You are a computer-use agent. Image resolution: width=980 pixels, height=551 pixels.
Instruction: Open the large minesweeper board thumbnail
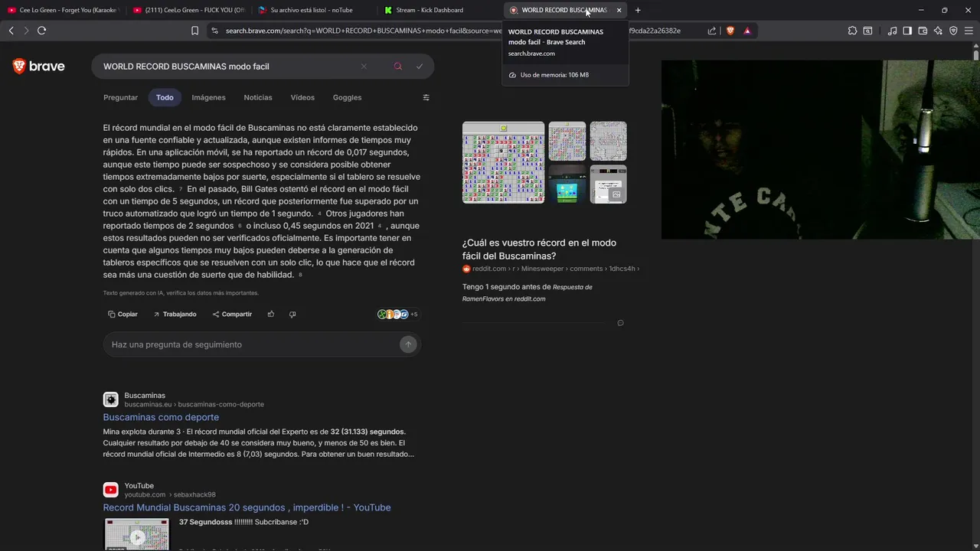503,162
